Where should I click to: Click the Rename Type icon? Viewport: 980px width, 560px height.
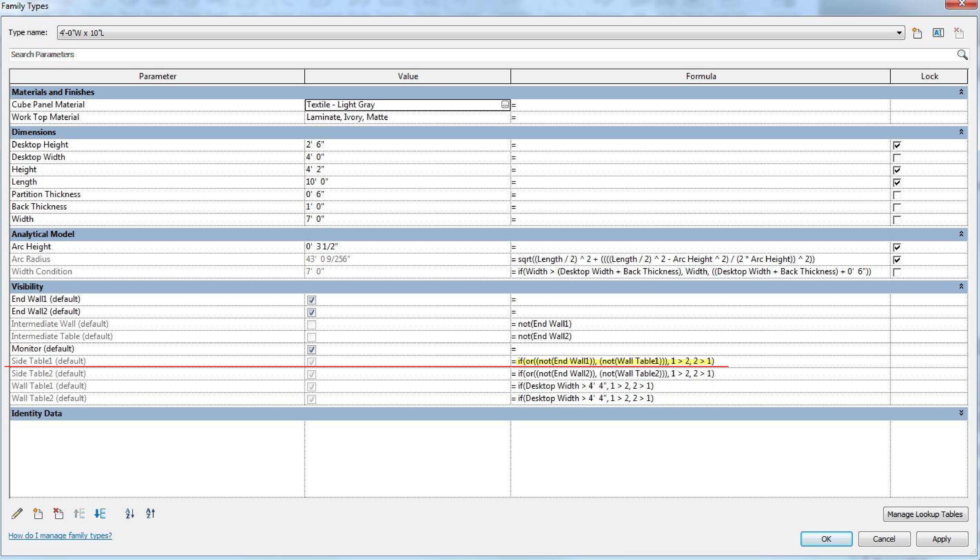point(938,33)
